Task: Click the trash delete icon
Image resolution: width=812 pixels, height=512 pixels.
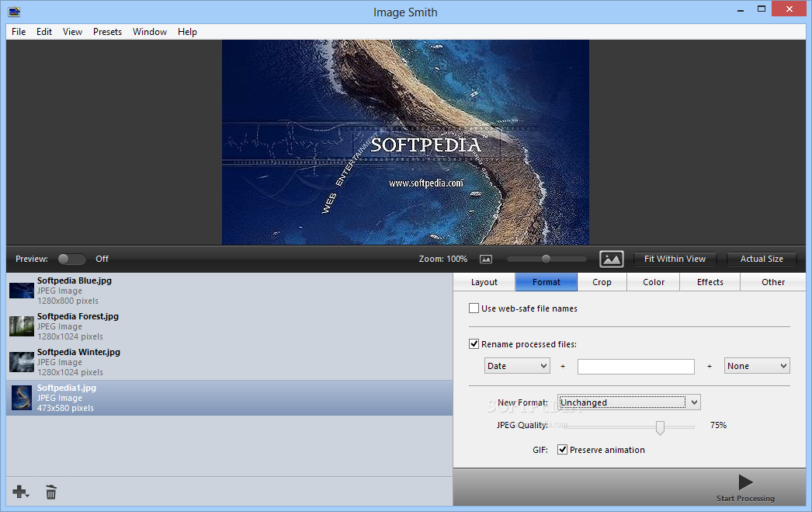Action: 50,492
